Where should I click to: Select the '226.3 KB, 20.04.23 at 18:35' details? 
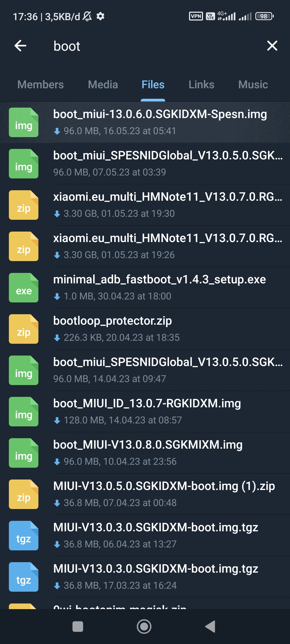[122, 338]
